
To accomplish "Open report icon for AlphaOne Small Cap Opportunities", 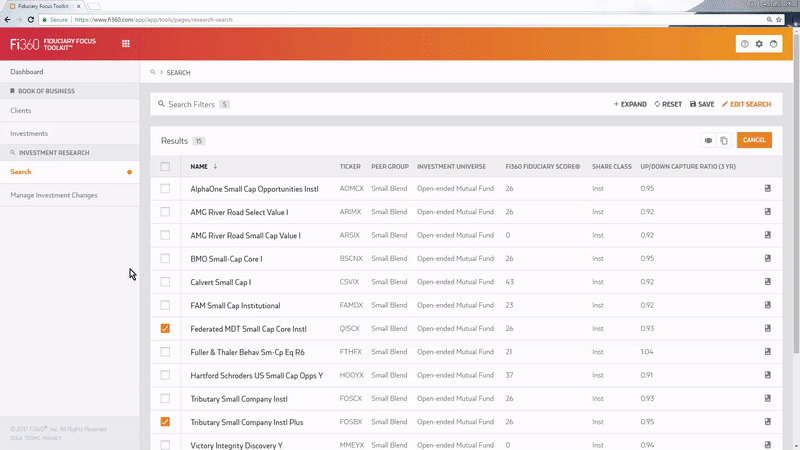I will click(767, 188).
